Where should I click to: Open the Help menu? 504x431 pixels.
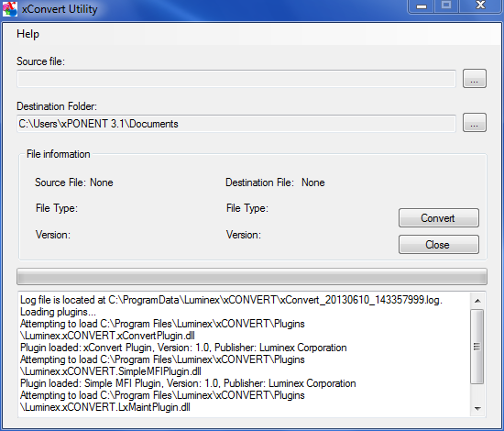[x=28, y=34]
